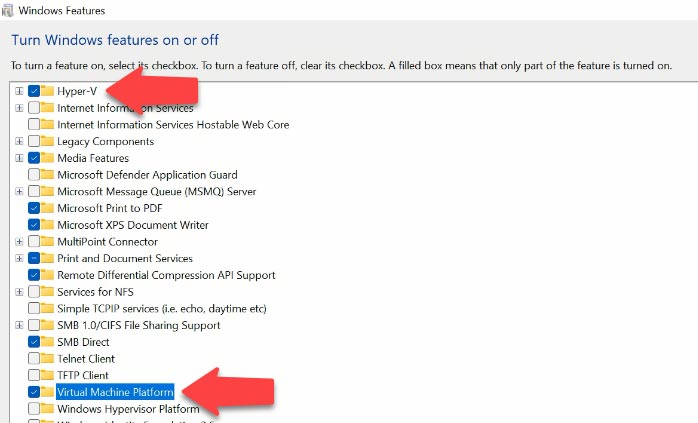The width and height of the screenshot is (698, 423).
Task: Click the SMB Direct folder icon
Action: pyautogui.click(x=47, y=342)
